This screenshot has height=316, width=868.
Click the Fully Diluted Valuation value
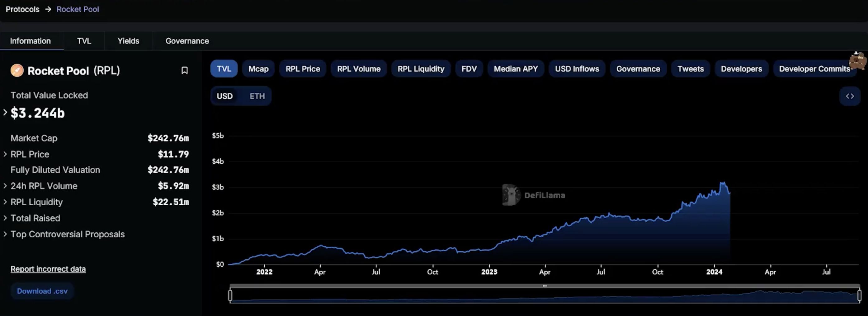[x=168, y=170]
